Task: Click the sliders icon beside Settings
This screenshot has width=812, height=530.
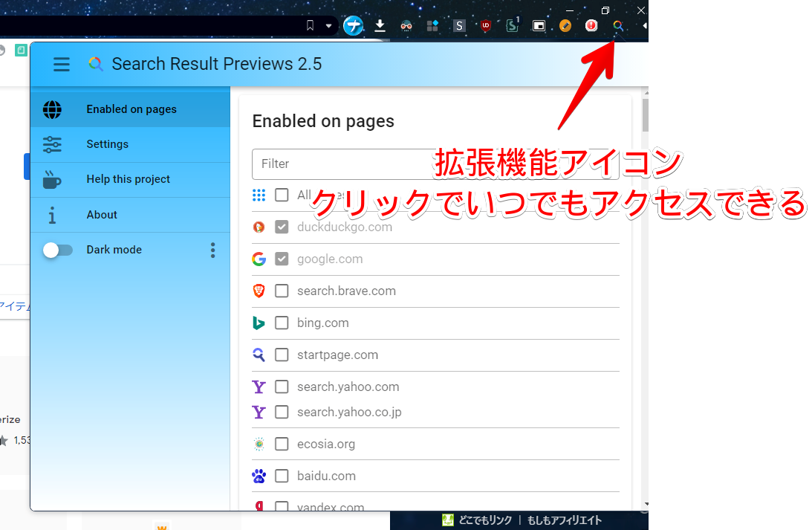Action: tap(52, 144)
